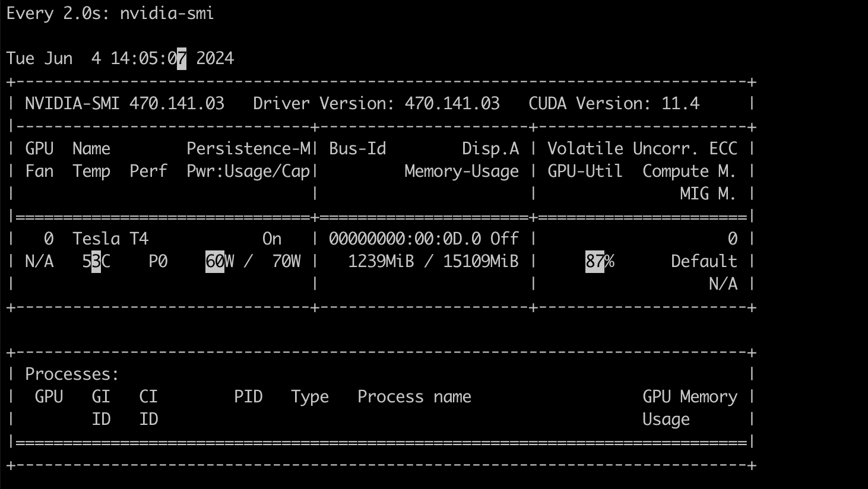The image size is (868, 489).
Task: Click the "nvidia-smi" command text in header
Action: coord(167,13)
